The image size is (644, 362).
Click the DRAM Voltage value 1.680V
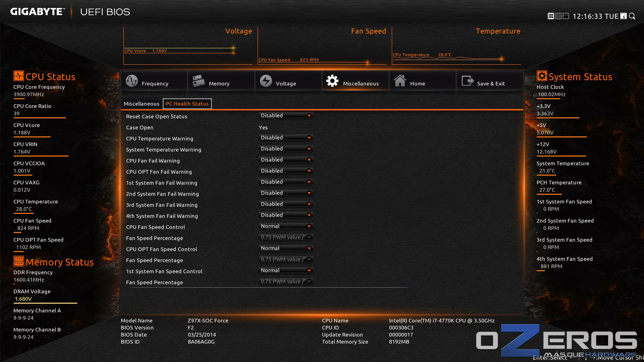coord(23,299)
